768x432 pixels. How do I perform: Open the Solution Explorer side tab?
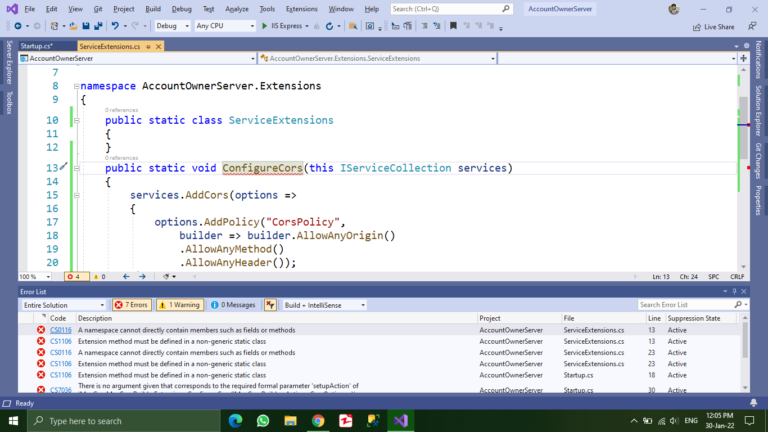[759, 112]
